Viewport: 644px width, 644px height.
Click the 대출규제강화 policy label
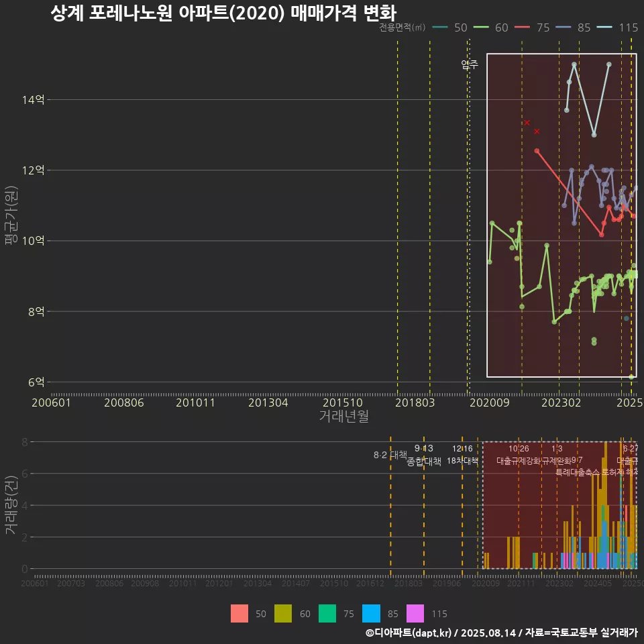(519, 461)
